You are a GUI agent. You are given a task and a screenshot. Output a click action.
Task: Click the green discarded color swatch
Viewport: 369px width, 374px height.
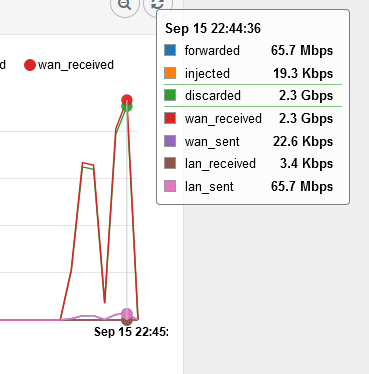click(x=170, y=95)
